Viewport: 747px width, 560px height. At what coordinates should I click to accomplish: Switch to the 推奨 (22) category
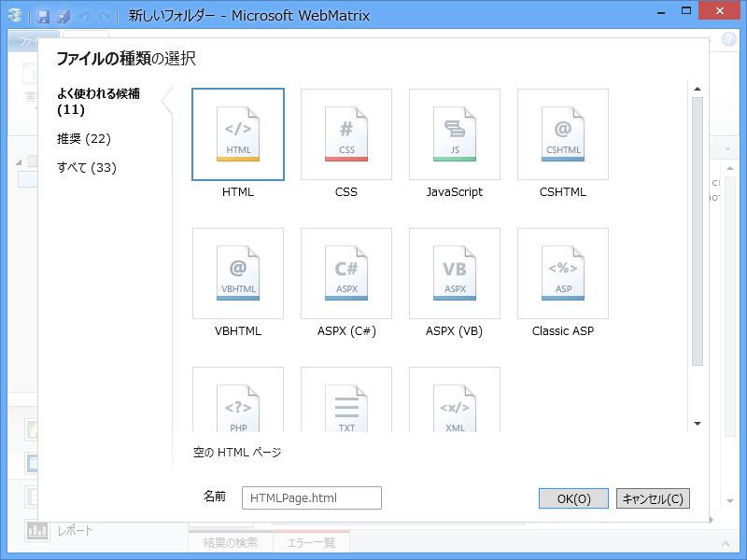84,138
